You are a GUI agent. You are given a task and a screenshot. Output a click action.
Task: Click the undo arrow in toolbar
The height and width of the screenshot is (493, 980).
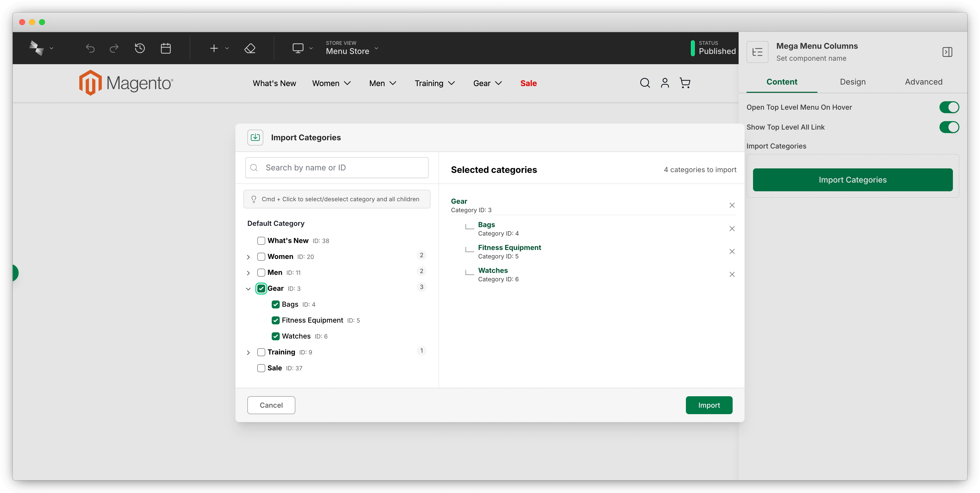(x=90, y=48)
